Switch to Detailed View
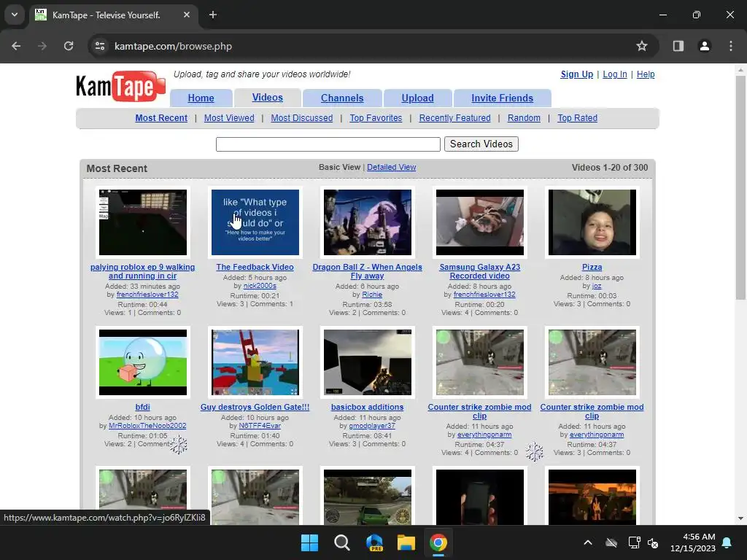 tap(391, 167)
